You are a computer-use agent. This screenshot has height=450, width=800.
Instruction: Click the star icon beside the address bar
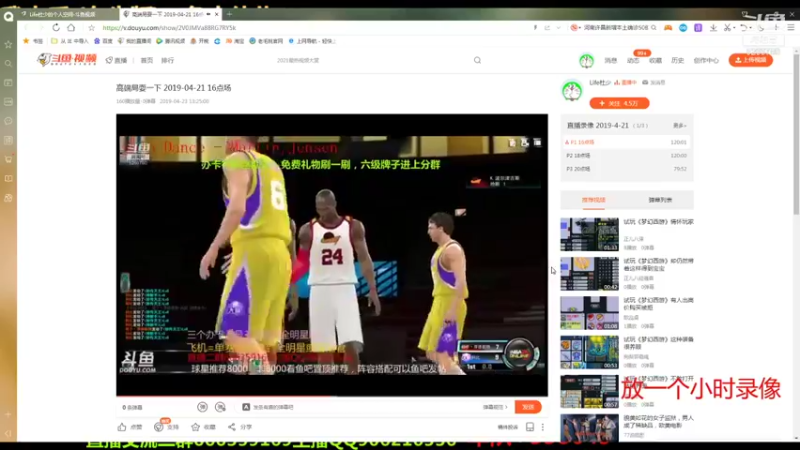click(91, 28)
